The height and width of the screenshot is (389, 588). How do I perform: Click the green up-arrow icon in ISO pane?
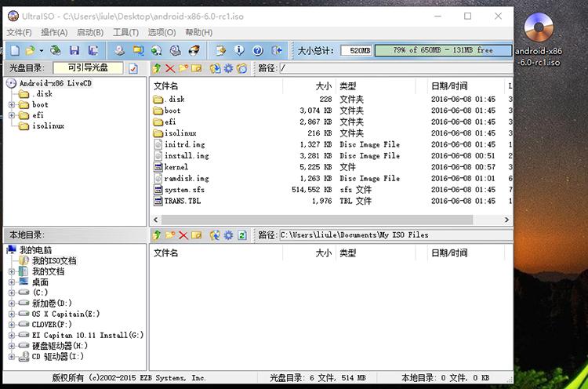pos(157,69)
